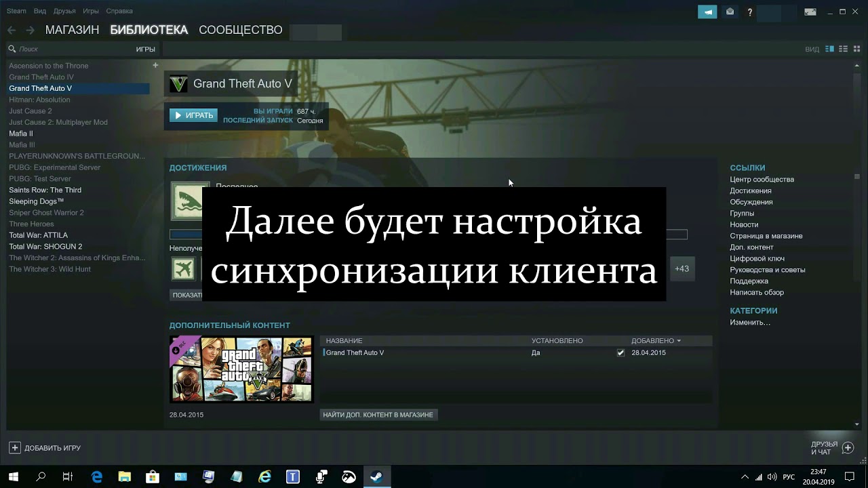The image size is (868, 488).
Task: Toggle the Grand Theft Auto V DLC installed checkbox
Action: point(620,352)
